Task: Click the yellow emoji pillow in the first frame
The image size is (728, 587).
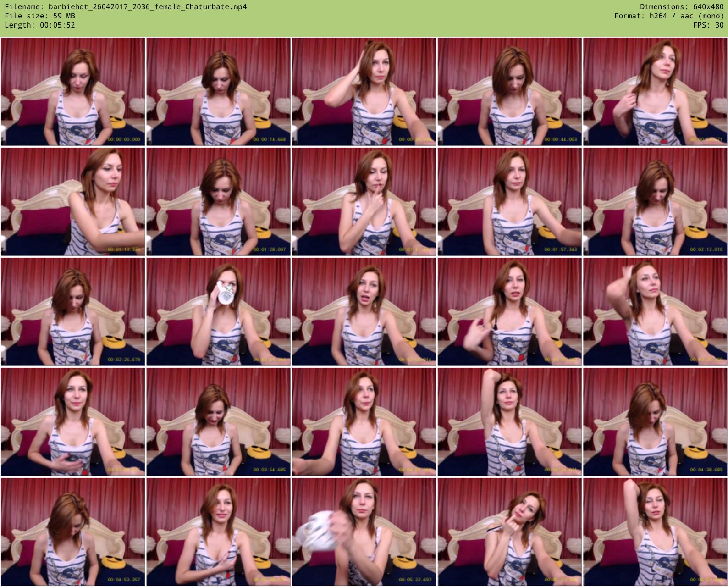Action: pyautogui.click(x=119, y=122)
